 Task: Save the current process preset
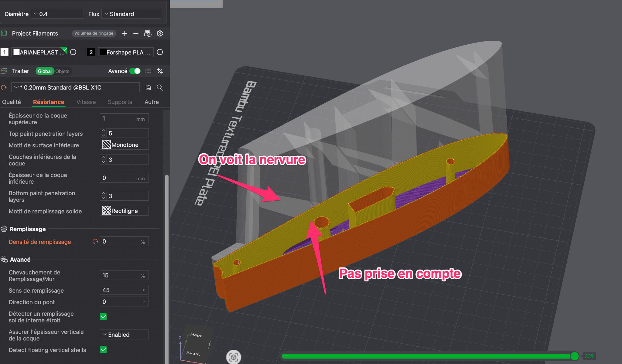(148, 87)
